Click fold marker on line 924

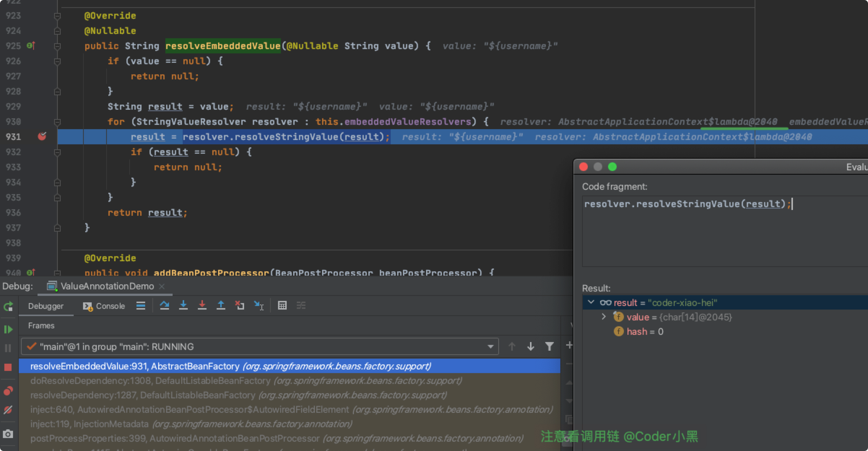point(57,31)
